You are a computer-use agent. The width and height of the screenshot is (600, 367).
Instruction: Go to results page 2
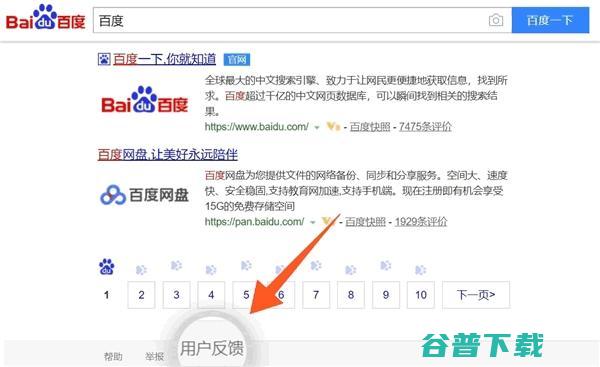click(x=141, y=295)
